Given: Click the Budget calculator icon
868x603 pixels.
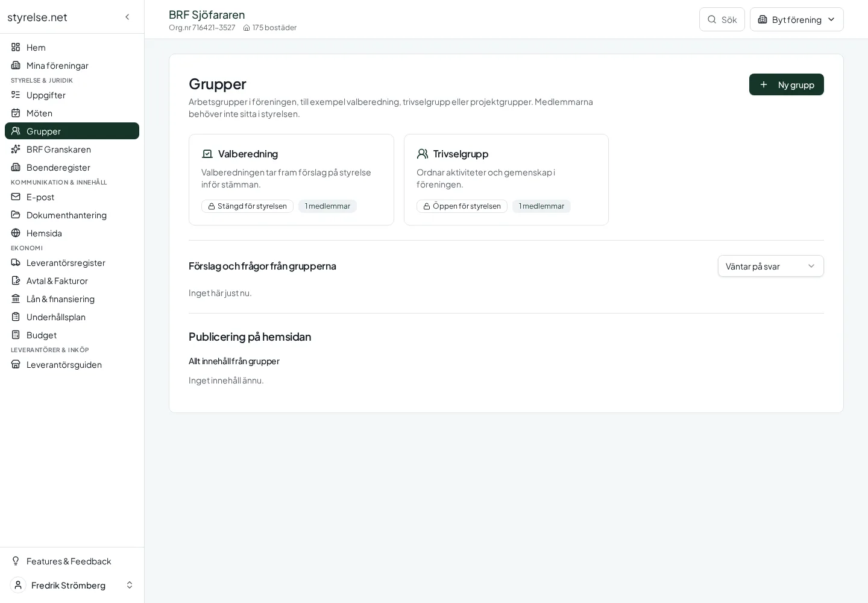Looking at the screenshot, I should pyautogui.click(x=16, y=335).
